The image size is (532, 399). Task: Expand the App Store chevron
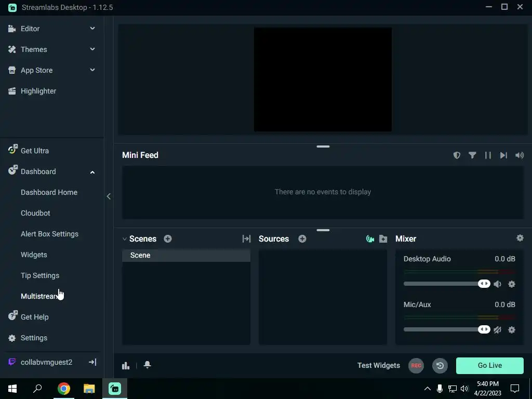pyautogui.click(x=92, y=70)
